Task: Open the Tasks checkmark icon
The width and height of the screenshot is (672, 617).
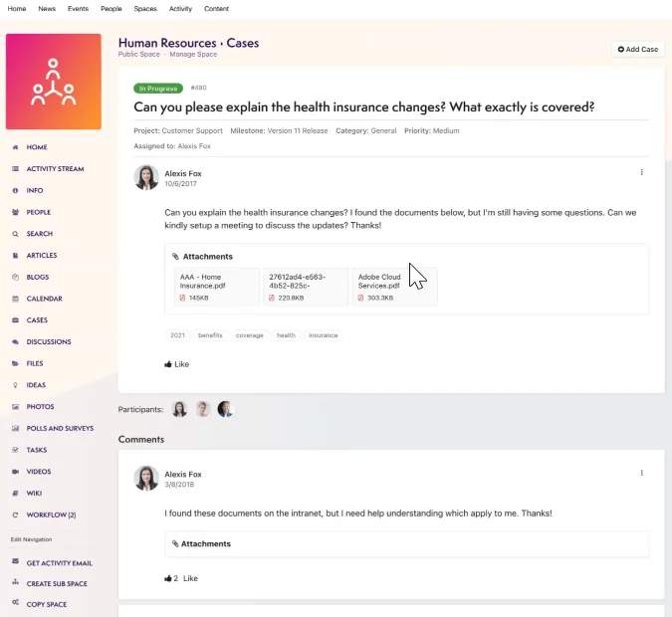Action: coord(15,450)
